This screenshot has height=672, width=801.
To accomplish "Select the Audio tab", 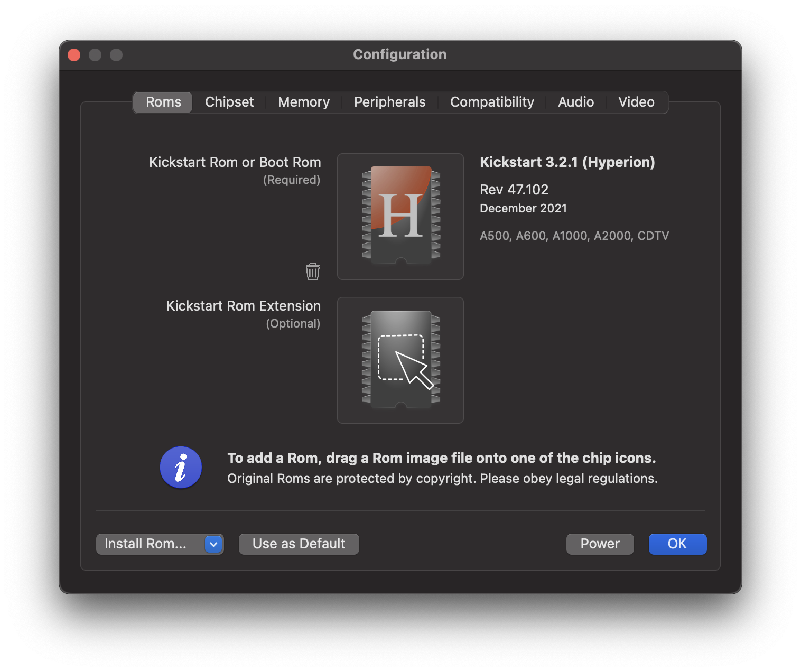I will [576, 102].
